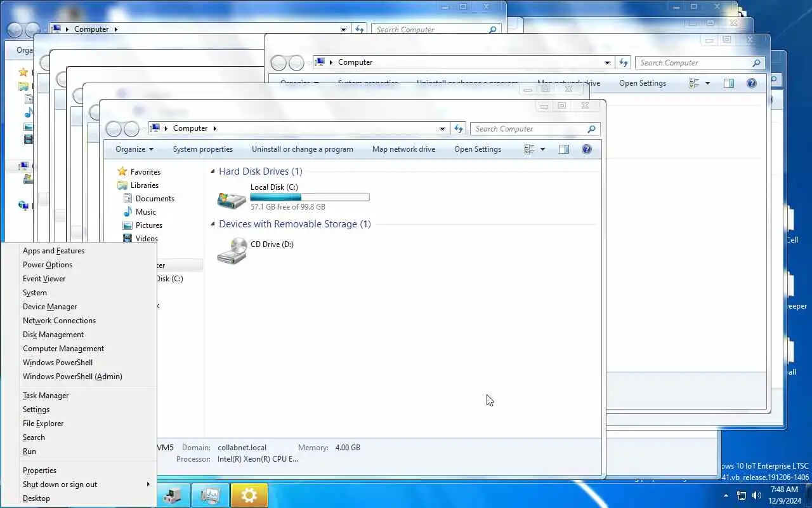Click computer icon in front window address bar
The image size is (812, 508).
click(x=155, y=128)
